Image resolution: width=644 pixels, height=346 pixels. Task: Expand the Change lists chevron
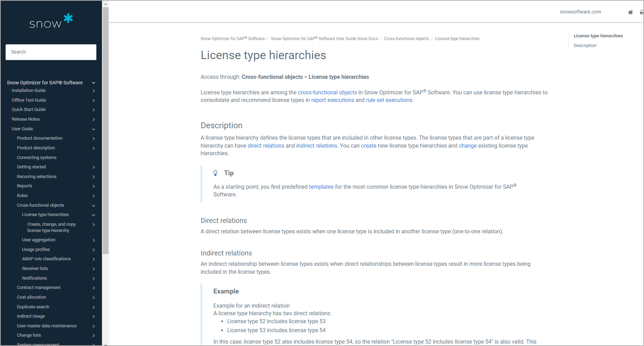(x=94, y=336)
